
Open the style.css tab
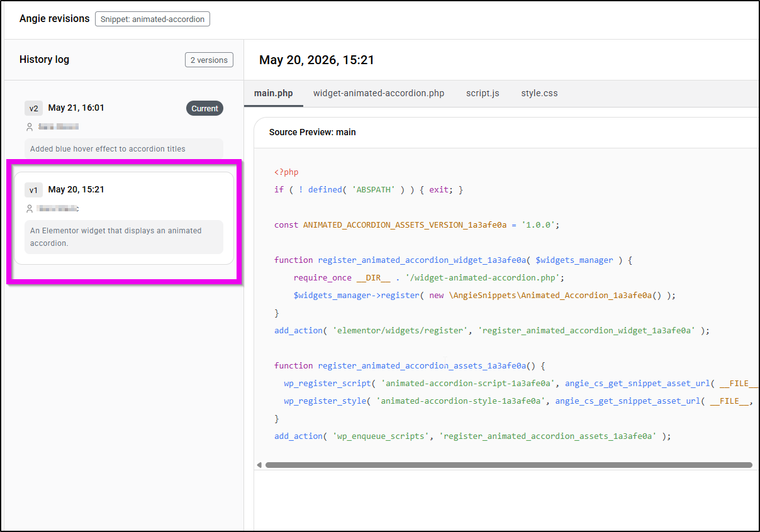coord(539,93)
